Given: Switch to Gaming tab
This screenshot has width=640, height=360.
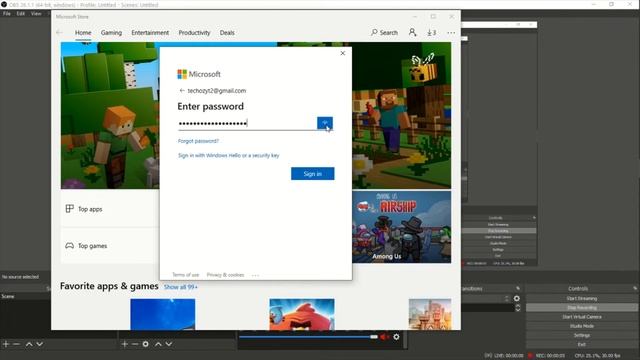Looking at the screenshot, I should pyautogui.click(x=111, y=33).
